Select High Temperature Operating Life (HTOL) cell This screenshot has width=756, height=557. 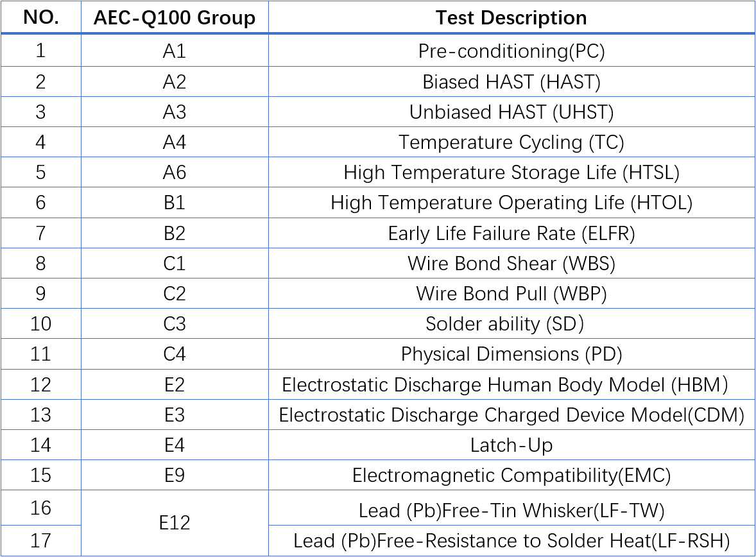click(x=511, y=203)
